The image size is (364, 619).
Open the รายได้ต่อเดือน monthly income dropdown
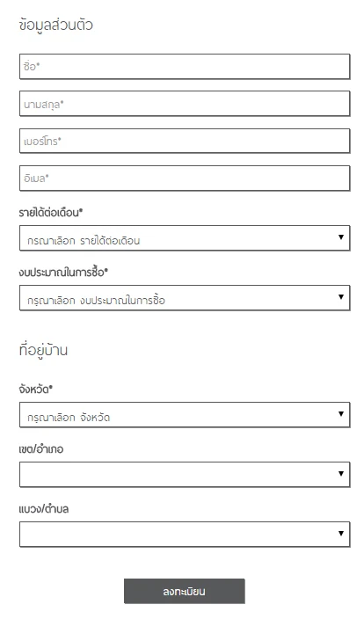pyautogui.click(x=185, y=238)
